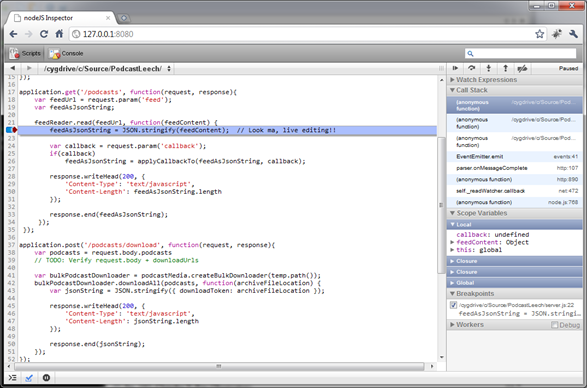Open the Scripts panel
Viewport: 587px width, 388px height.
pos(25,54)
